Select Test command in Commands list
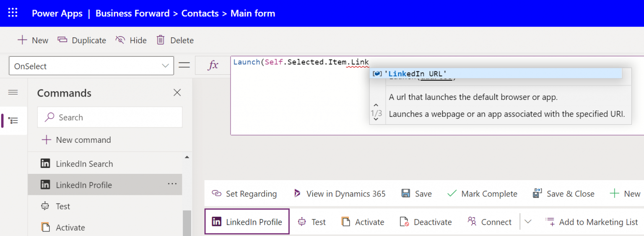This screenshot has height=236, width=644. coord(105,206)
